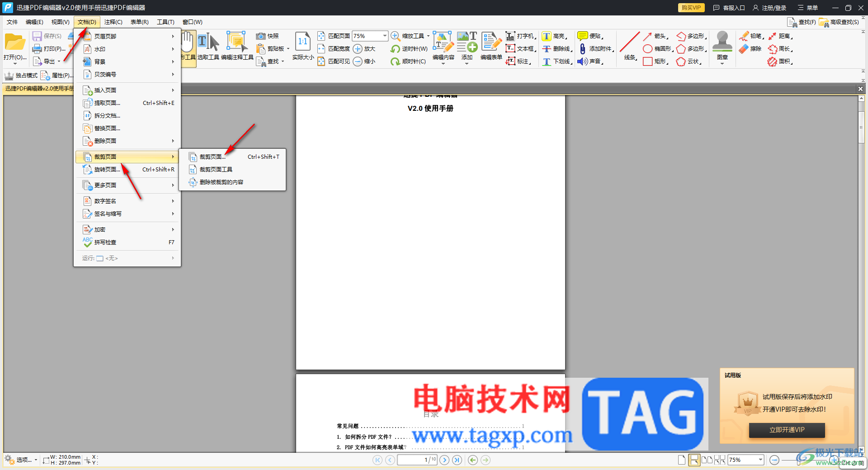Choose 删除被裁剪的内容 from the submenu
The image size is (868, 470).
pos(233,182)
